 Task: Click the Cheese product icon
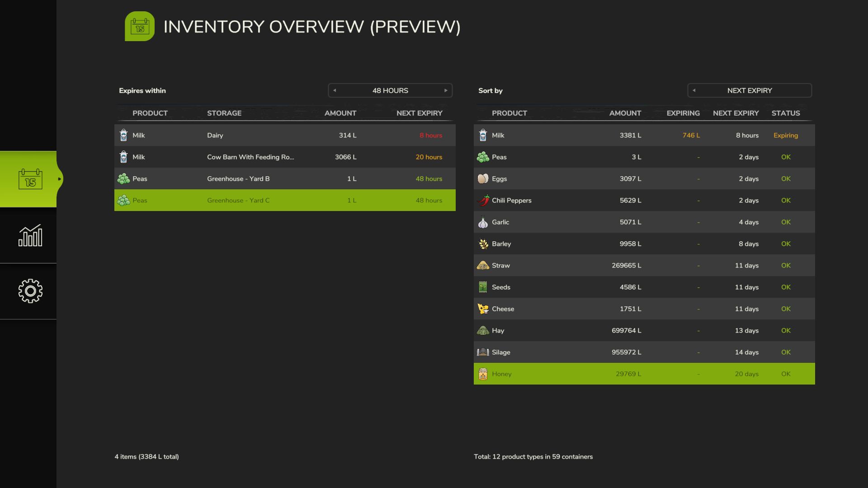[483, 309]
